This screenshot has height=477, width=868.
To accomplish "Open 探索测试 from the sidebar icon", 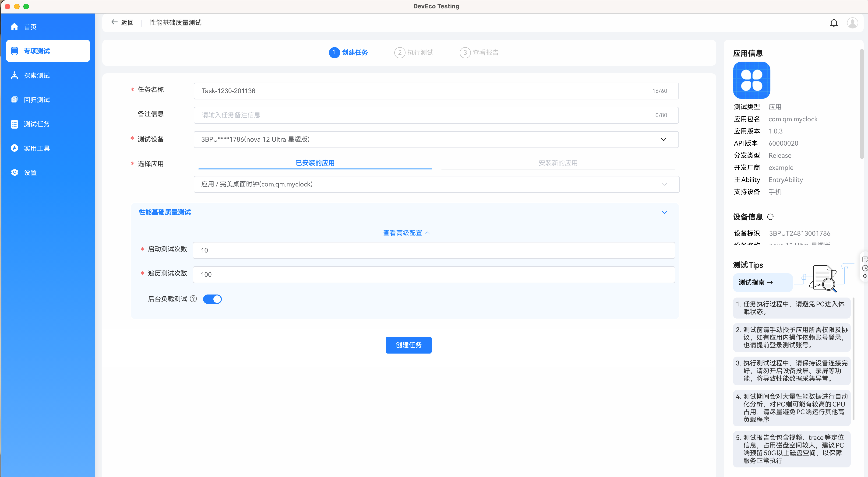I will [x=14, y=75].
